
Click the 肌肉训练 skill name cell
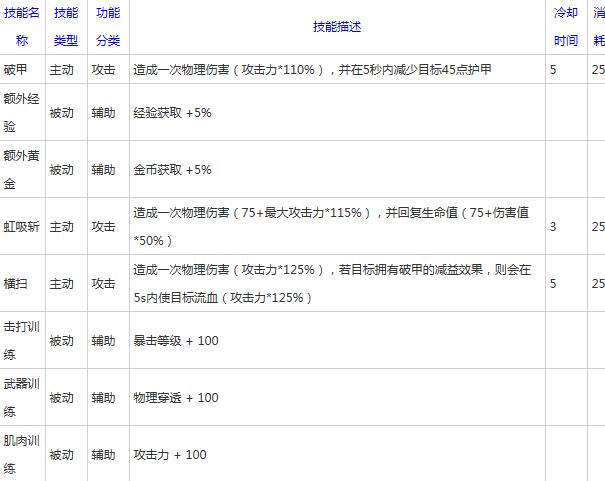(22, 455)
